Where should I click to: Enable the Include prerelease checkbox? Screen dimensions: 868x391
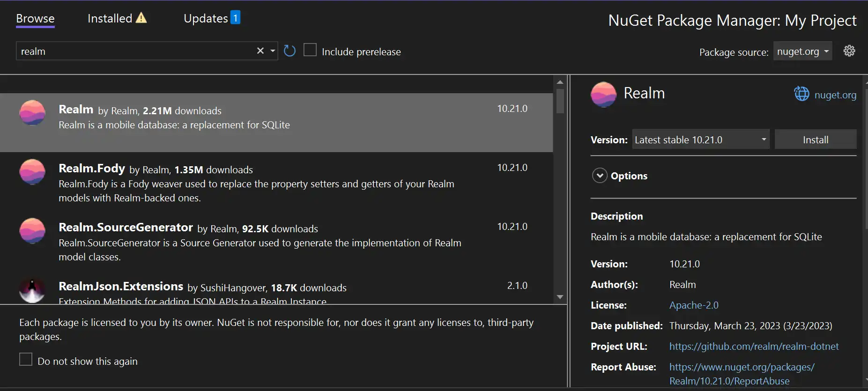[310, 50]
